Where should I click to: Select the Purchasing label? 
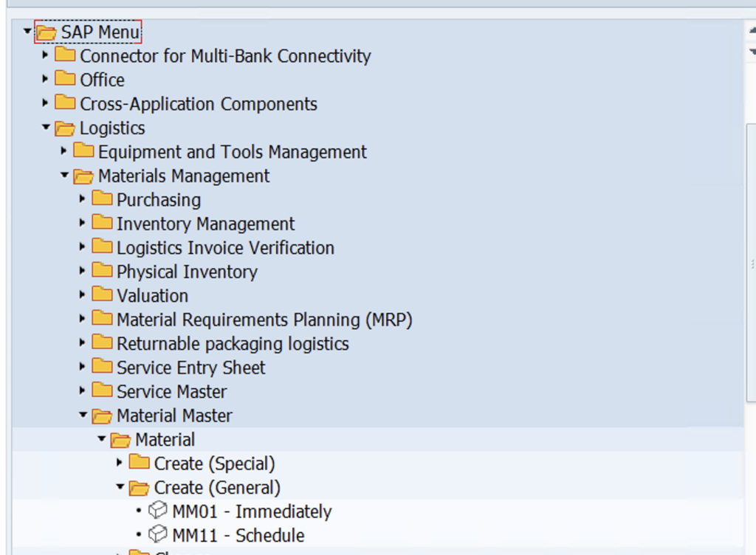pyautogui.click(x=159, y=200)
